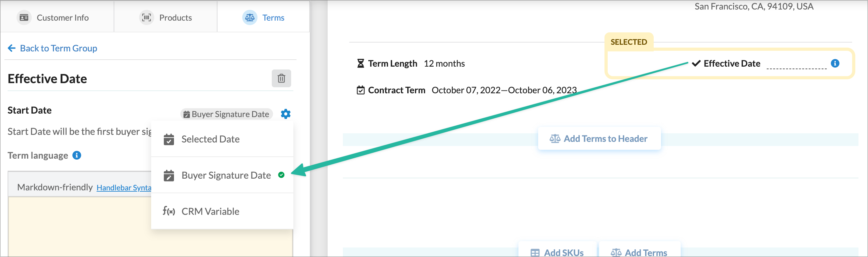The height and width of the screenshot is (257, 868).
Task: Click the info icon beside Effective Date field
Action: coord(835,63)
